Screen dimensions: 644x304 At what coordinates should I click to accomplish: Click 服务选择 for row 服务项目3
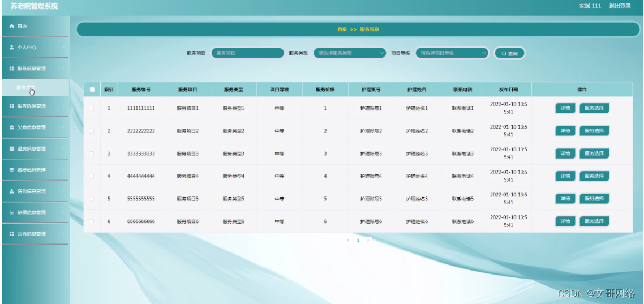(594, 153)
